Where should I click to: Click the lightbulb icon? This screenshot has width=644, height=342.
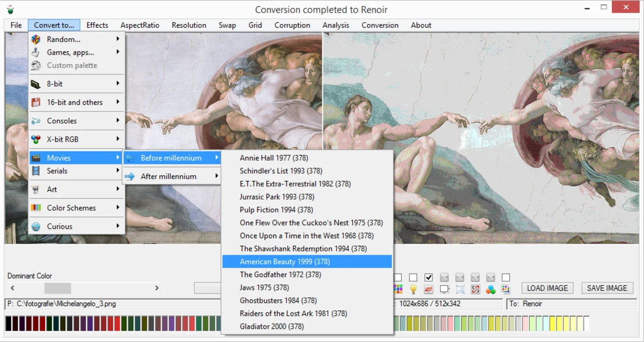pyautogui.click(x=413, y=289)
